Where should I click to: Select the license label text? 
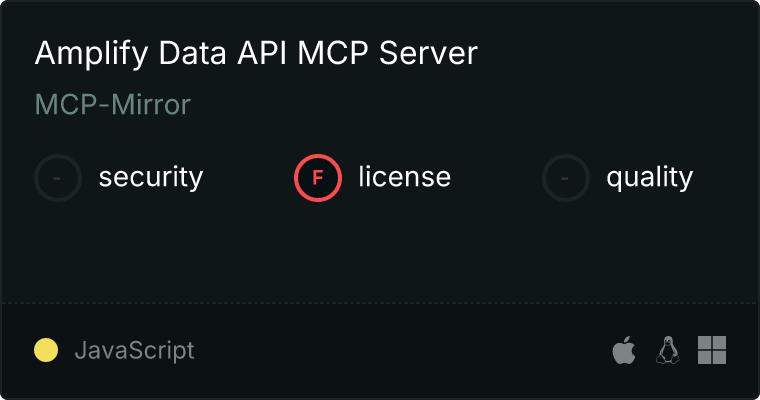(x=404, y=178)
